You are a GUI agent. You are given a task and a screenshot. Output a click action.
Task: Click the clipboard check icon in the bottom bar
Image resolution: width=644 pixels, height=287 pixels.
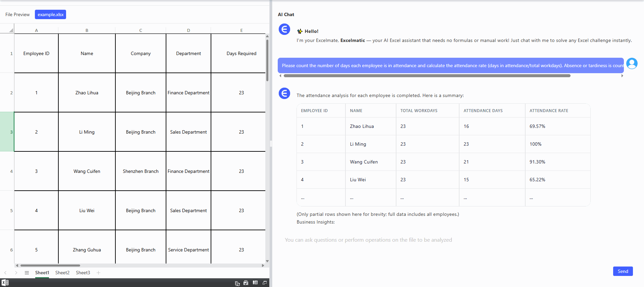tap(246, 283)
